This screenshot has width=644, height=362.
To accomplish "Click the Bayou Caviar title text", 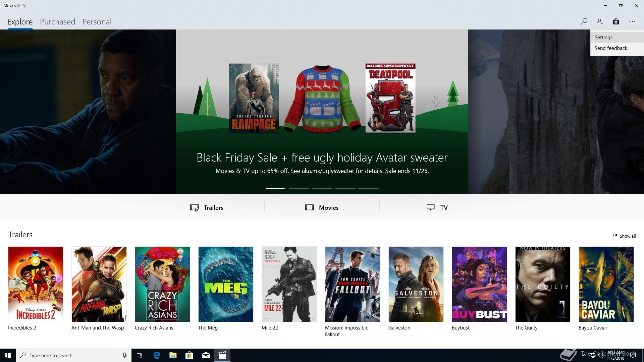I will tap(593, 328).
